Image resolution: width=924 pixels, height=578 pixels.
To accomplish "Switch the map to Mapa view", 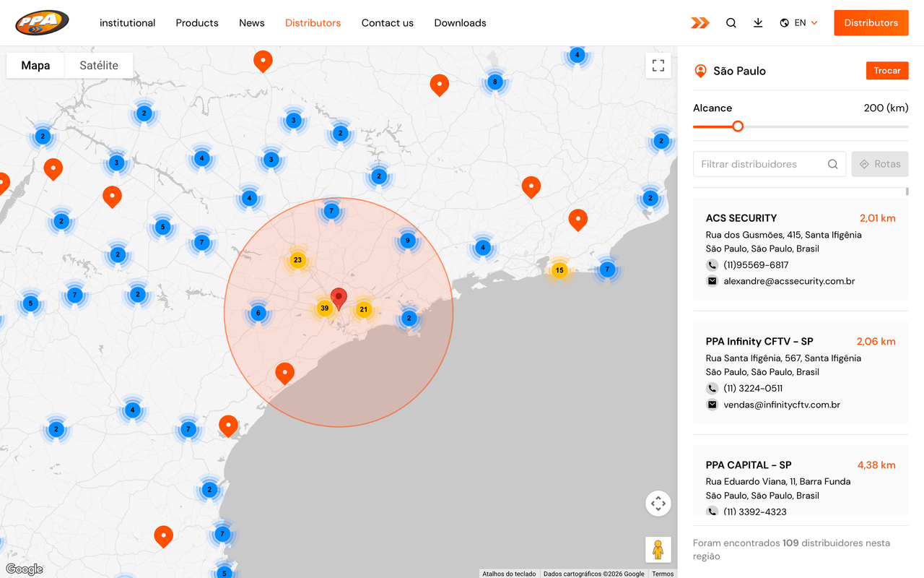I will (35, 65).
